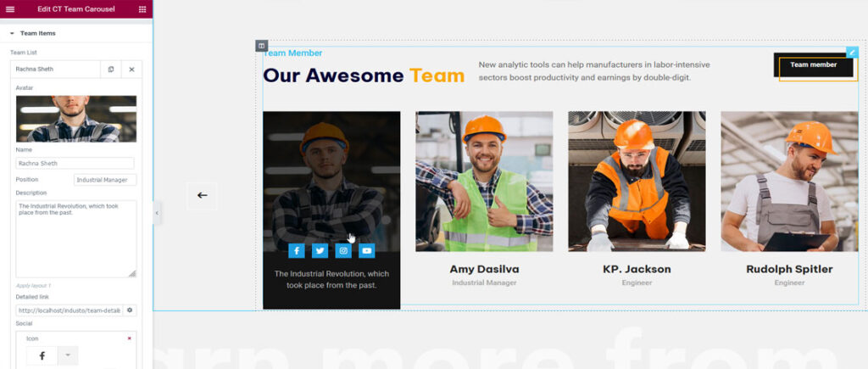Select the avatar image thumbnail
Viewport: 868px width, 369px height.
click(x=75, y=118)
